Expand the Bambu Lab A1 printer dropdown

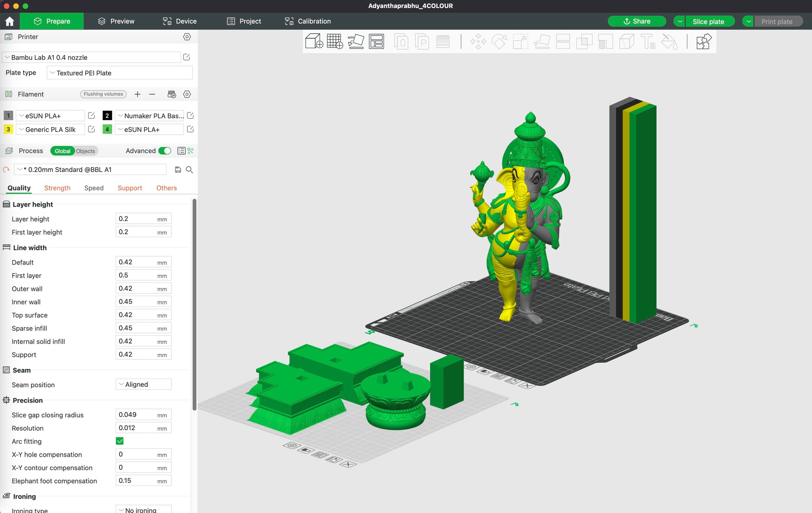click(x=92, y=58)
